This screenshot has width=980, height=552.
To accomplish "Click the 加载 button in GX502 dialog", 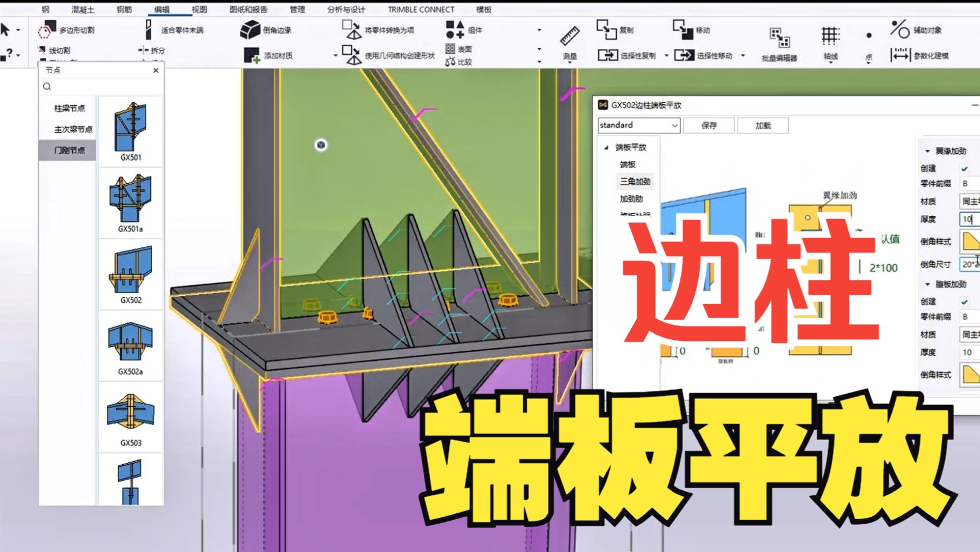I will [763, 125].
